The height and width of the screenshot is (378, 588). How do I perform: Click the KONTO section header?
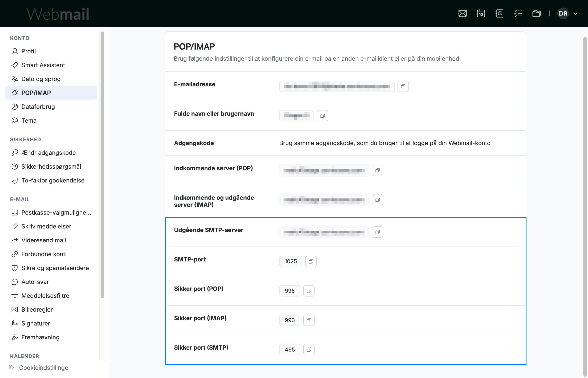click(20, 38)
